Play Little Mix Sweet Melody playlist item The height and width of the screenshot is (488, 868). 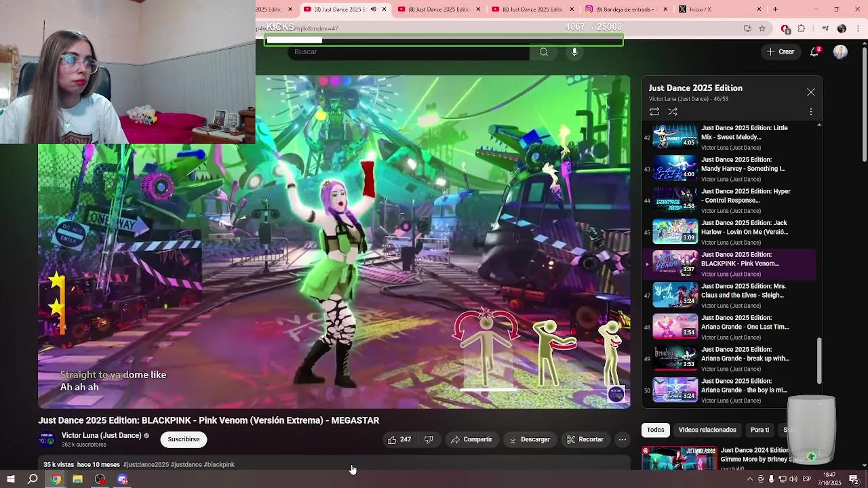coord(730,138)
